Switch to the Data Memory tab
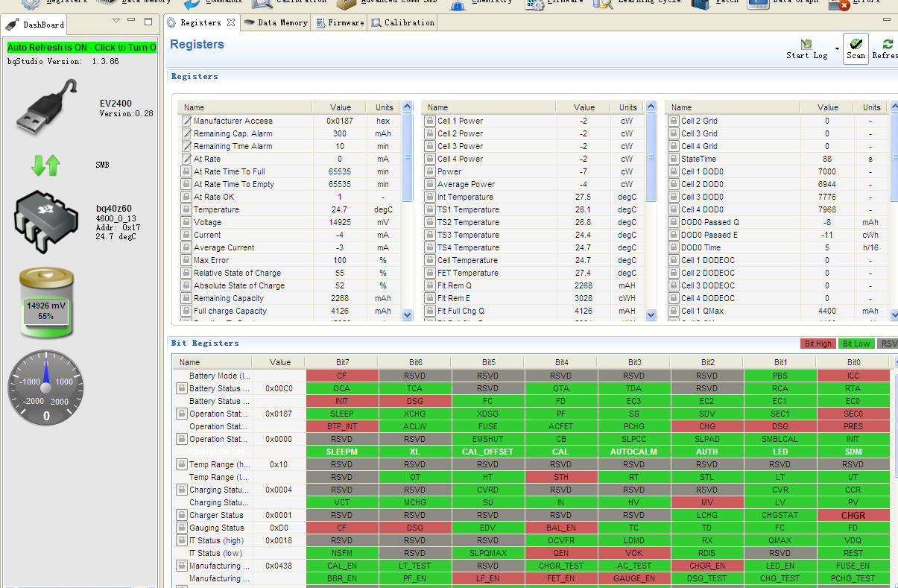The image size is (898, 588). pos(276,23)
